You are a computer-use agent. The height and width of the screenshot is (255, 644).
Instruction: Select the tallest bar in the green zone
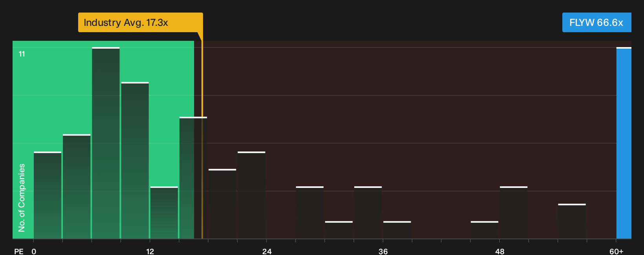click(x=106, y=143)
